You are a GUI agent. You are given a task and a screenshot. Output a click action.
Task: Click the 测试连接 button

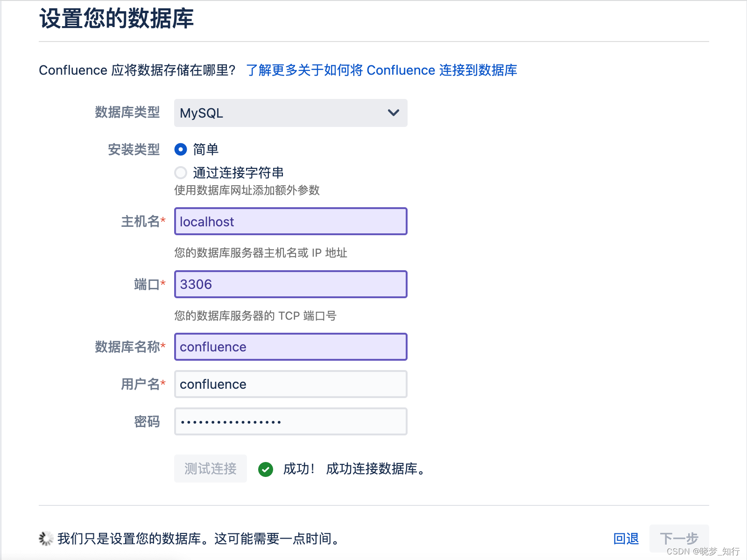point(211,469)
